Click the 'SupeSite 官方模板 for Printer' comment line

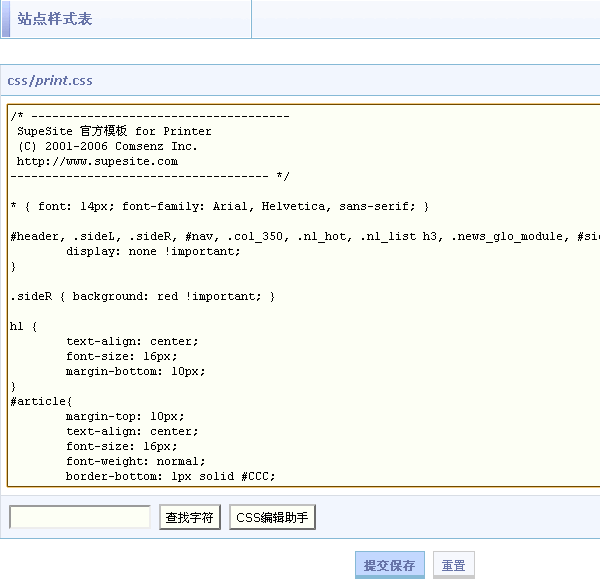[x=114, y=131]
